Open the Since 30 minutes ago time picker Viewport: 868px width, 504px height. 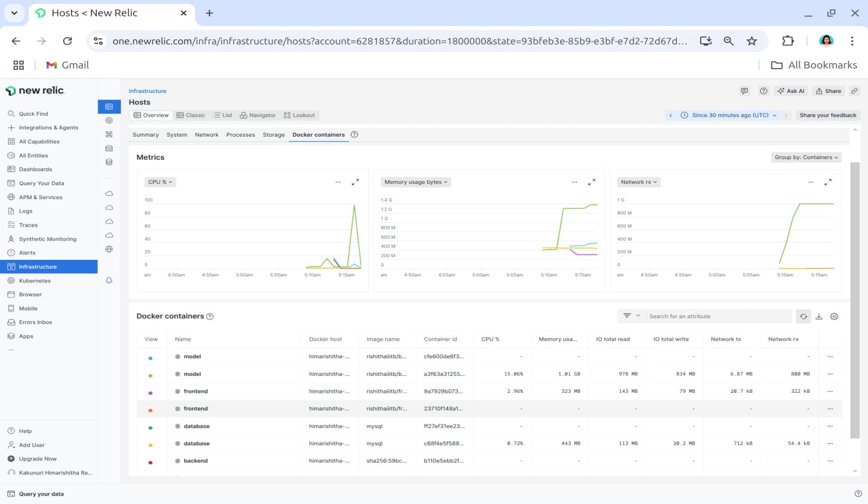[x=728, y=115]
